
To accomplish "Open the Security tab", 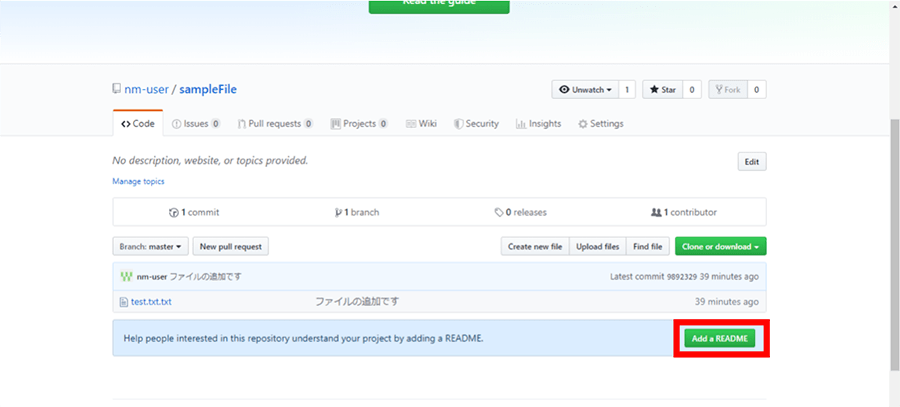I will click(x=476, y=123).
